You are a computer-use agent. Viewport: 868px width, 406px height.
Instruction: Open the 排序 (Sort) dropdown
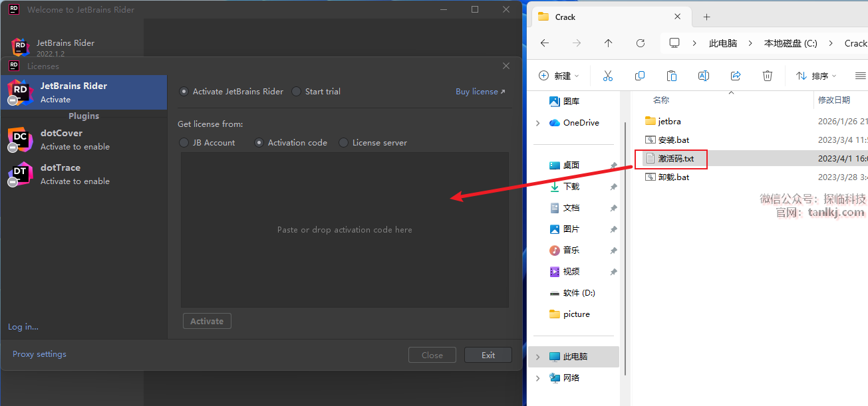point(816,76)
